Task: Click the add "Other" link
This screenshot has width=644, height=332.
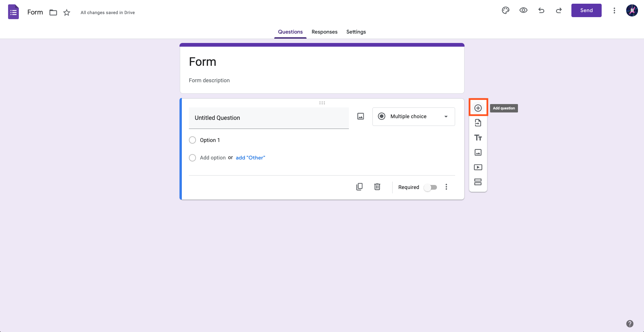Action: point(250,158)
